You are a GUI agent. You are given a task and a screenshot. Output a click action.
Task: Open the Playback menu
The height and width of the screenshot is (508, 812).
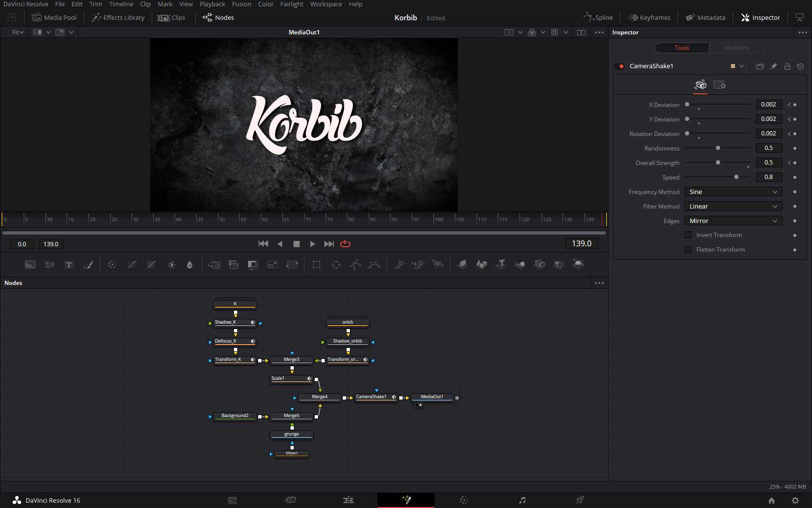(x=212, y=4)
